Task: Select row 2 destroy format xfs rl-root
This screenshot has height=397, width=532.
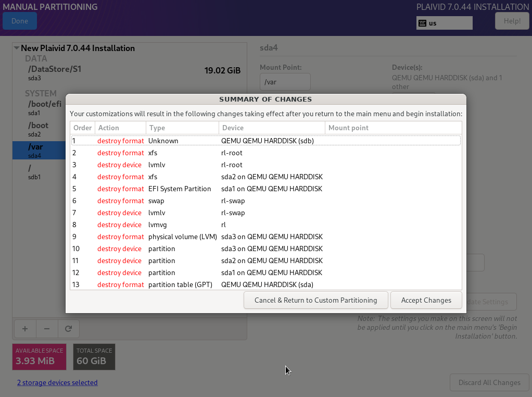Action: pyautogui.click(x=266, y=153)
